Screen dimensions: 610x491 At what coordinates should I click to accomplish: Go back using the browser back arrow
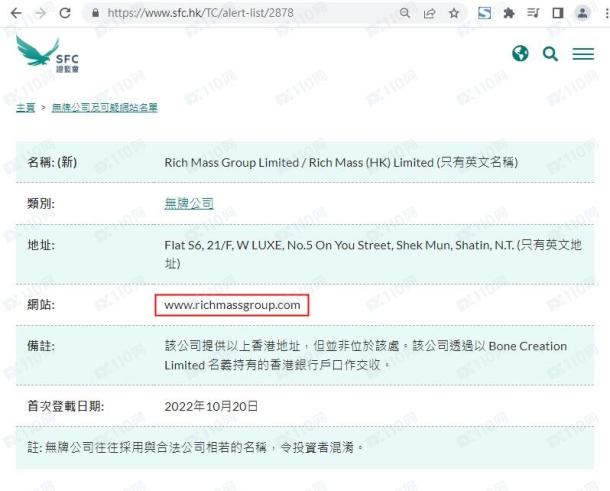point(16,13)
